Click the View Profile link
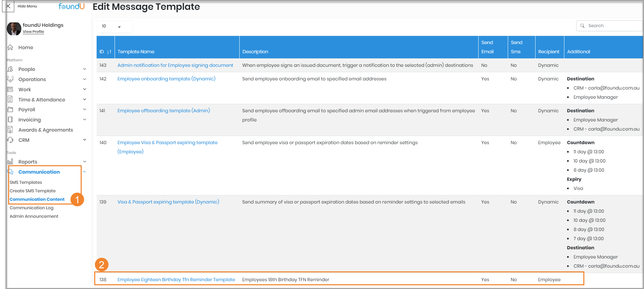644x289 pixels. pos(33,32)
